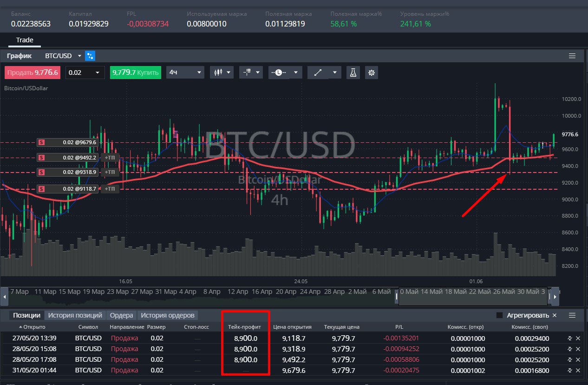Click the P/L column header
Viewport: 588px width, 385px height.
coord(399,327)
